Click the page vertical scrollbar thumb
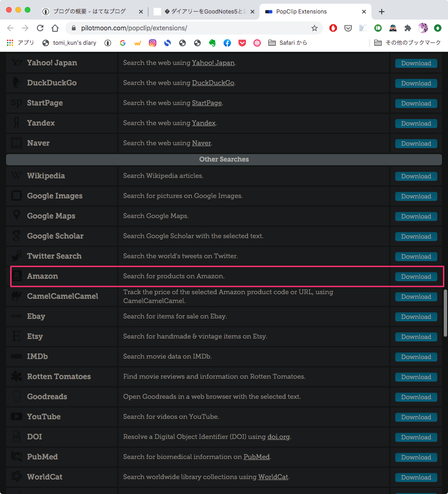 coord(445,313)
